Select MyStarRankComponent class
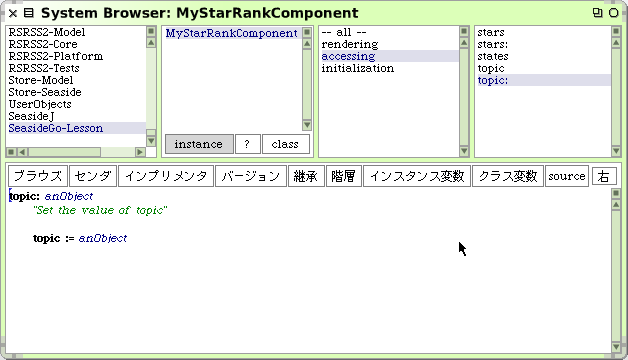 (x=232, y=33)
